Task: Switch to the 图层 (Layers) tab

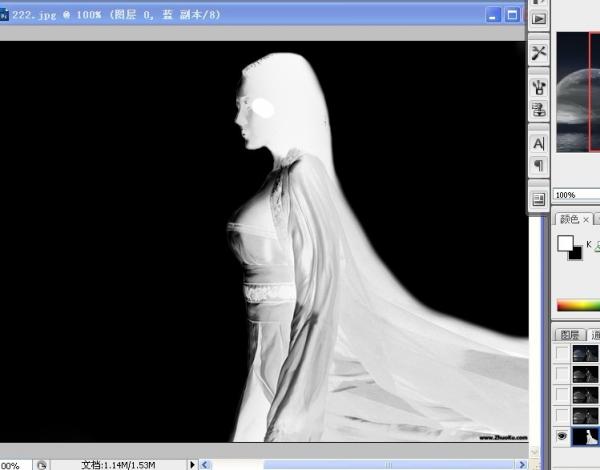Action: (569, 334)
